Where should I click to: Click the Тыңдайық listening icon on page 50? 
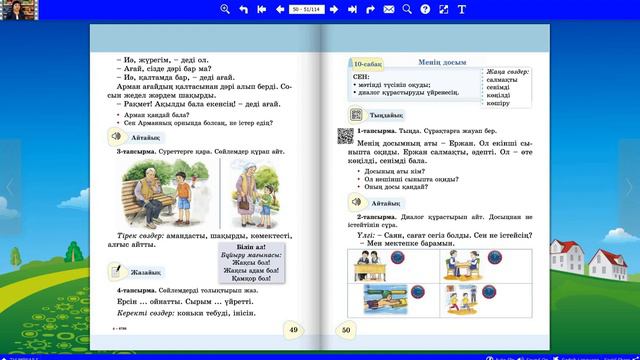pyautogui.click(x=356, y=115)
